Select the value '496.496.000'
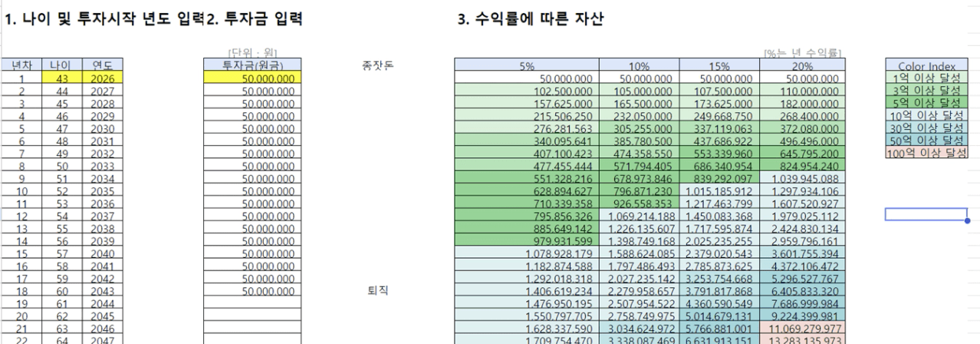Screen dimensions: 980x344 tap(803, 141)
